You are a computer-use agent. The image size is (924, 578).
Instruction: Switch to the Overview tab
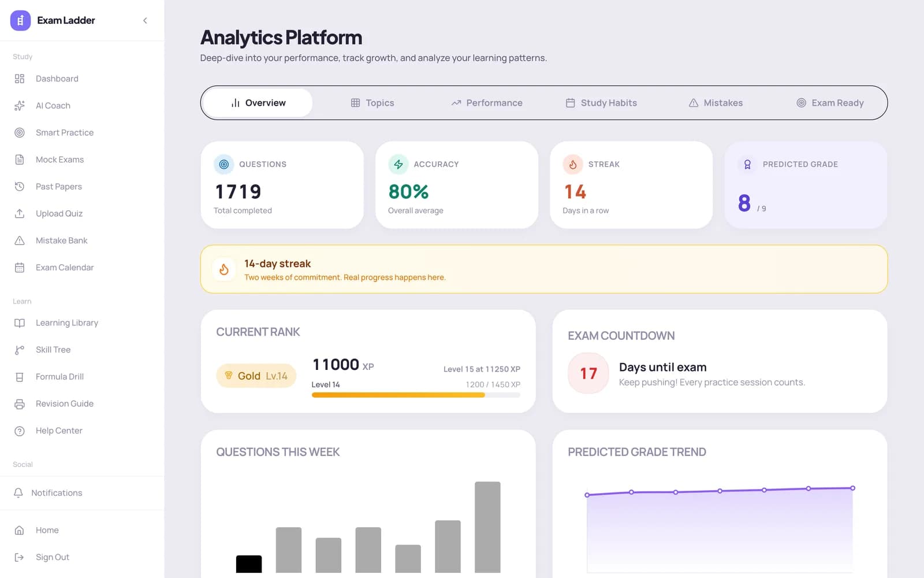tap(258, 103)
